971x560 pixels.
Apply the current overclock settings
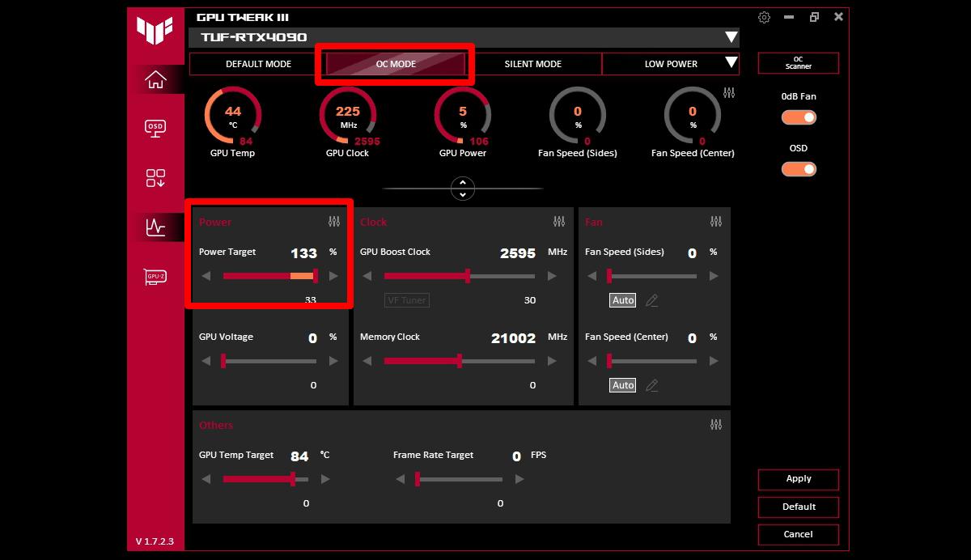click(x=798, y=479)
